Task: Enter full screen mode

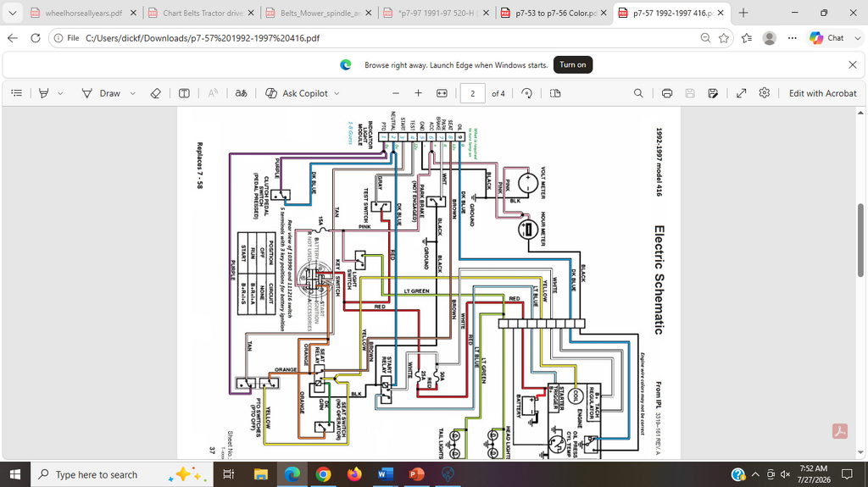Action: pyautogui.click(x=741, y=93)
